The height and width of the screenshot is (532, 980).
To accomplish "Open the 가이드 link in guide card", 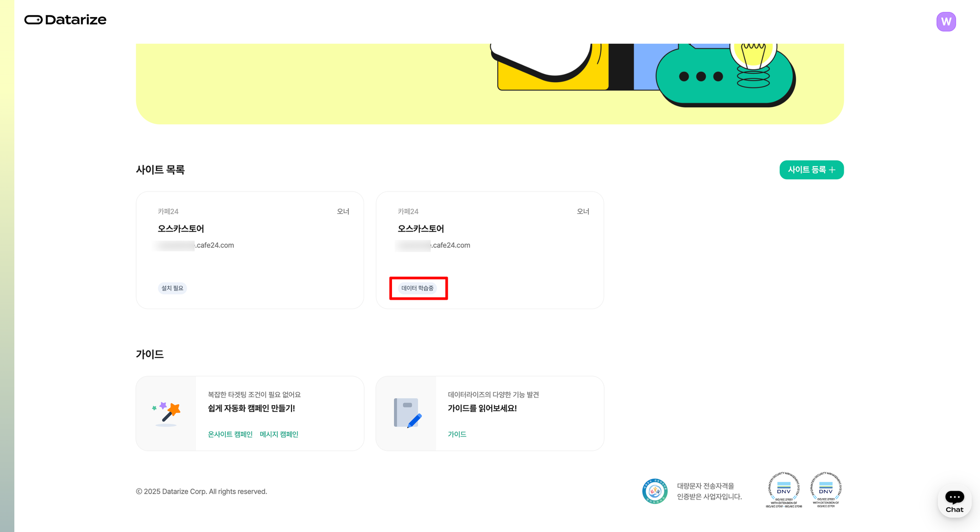I will [x=457, y=434].
